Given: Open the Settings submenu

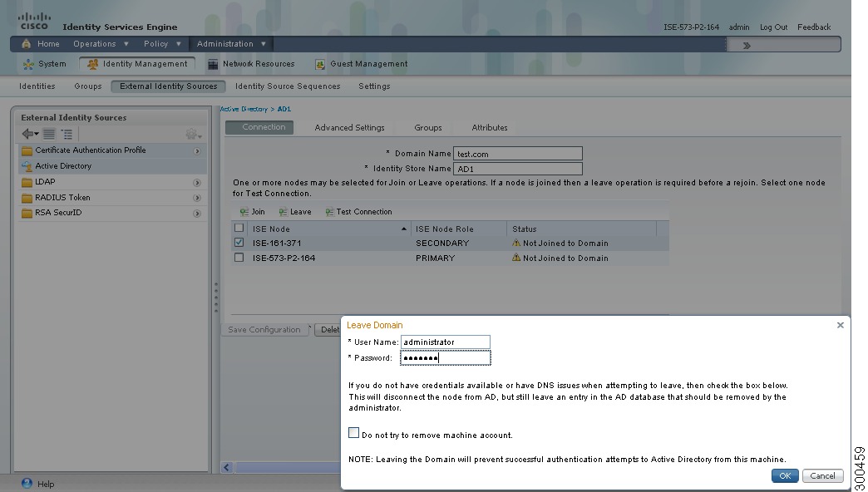Looking at the screenshot, I should pyautogui.click(x=374, y=86).
